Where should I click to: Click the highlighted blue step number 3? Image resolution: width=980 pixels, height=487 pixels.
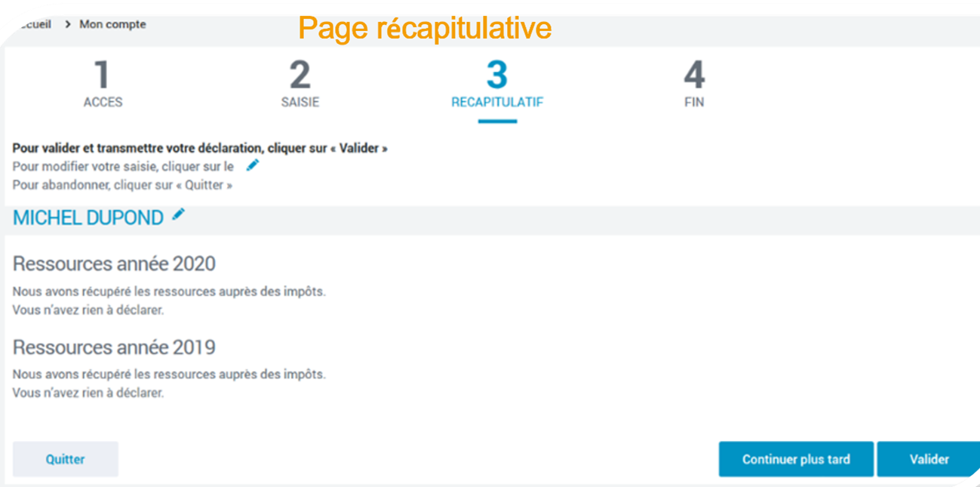(496, 76)
